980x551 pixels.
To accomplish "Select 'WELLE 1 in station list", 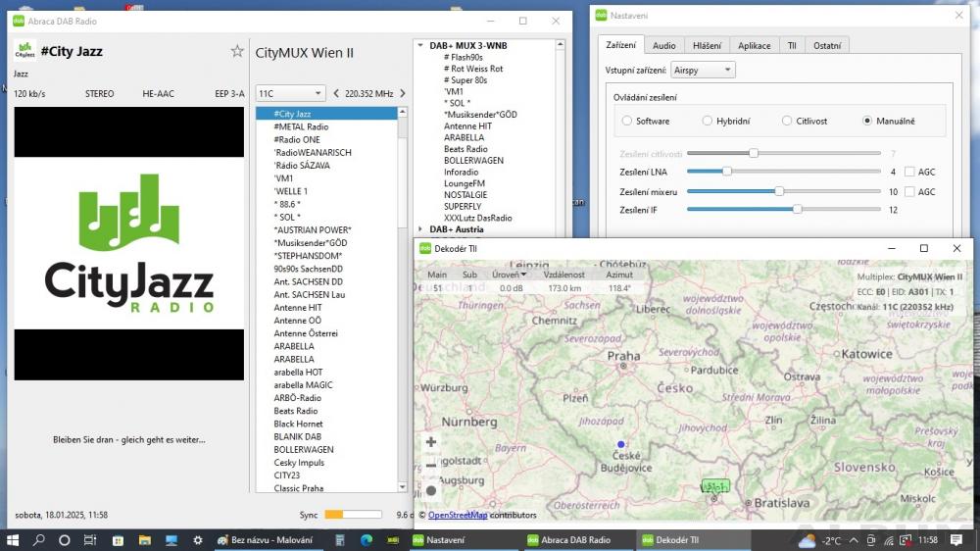I will [x=326, y=191].
